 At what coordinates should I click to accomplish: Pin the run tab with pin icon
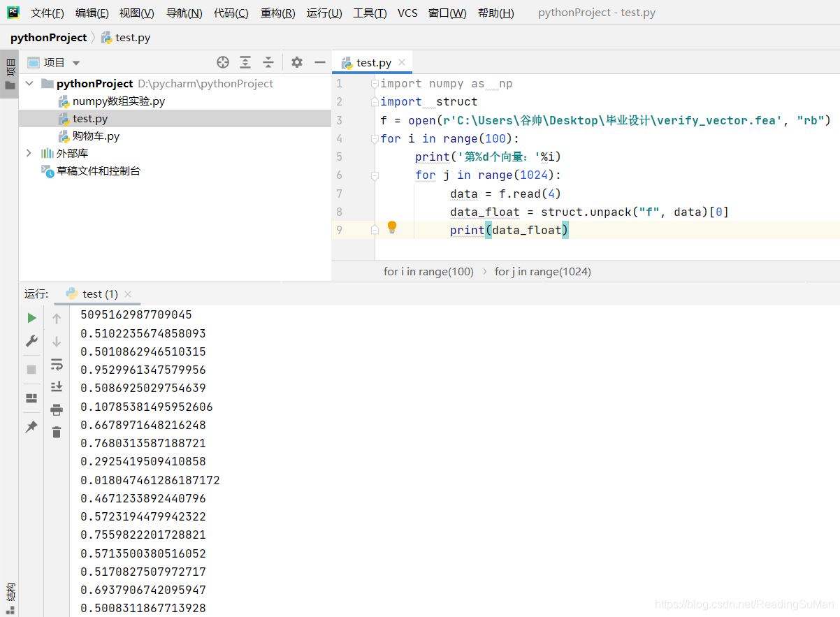pyautogui.click(x=31, y=426)
